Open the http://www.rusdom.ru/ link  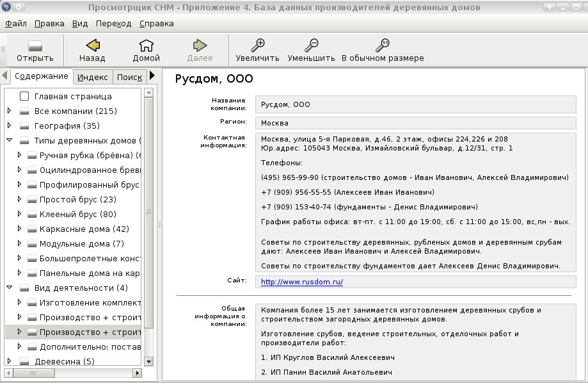(302, 282)
